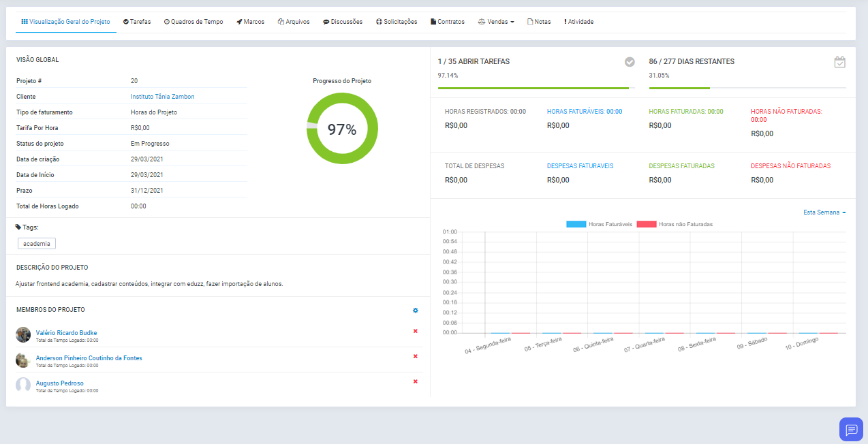
Task: Expand the Vendas dropdown menu
Action: pos(496,22)
